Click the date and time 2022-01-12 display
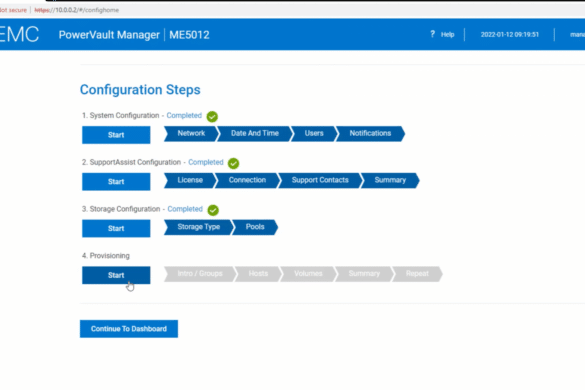Image resolution: width=585 pixels, height=390 pixels. tap(510, 35)
